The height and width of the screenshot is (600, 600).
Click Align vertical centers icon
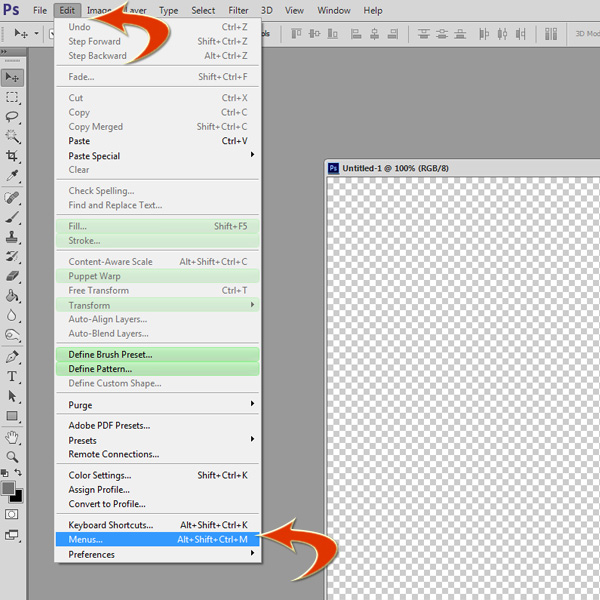(x=315, y=34)
